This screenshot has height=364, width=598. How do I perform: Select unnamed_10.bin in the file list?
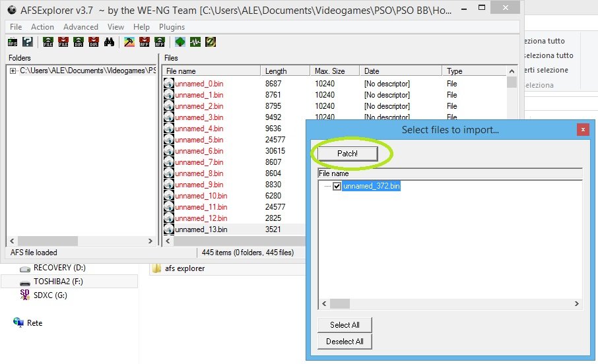click(201, 196)
